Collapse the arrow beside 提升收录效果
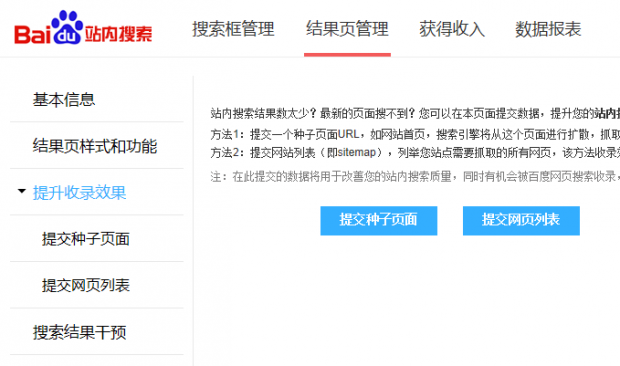 click(x=22, y=191)
